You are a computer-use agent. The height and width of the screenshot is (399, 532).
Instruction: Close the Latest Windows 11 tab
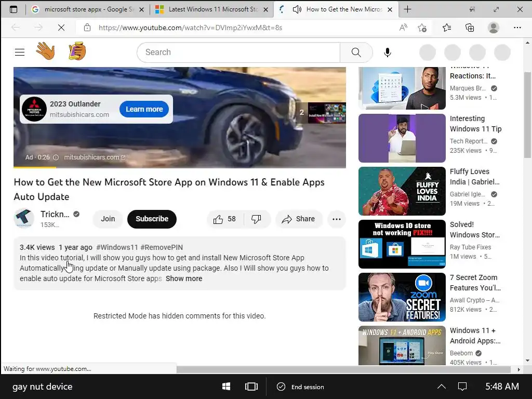click(x=266, y=9)
